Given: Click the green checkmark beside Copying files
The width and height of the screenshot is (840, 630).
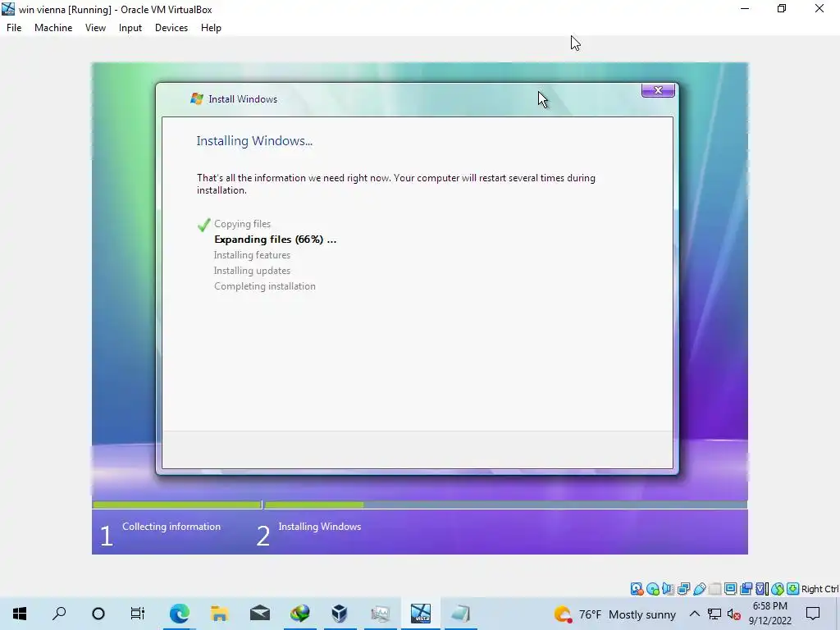Looking at the screenshot, I should pos(203,225).
